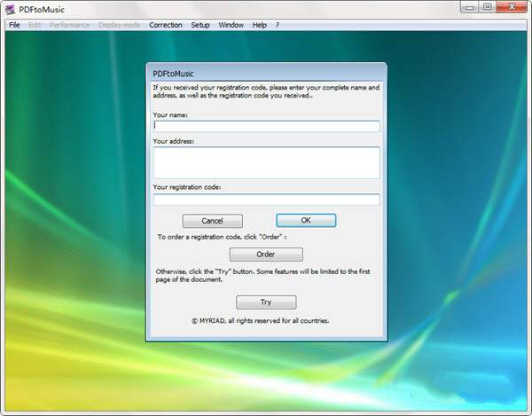Click Order to buy a registration code
532x416 pixels.
pyautogui.click(x=266, y=255)
